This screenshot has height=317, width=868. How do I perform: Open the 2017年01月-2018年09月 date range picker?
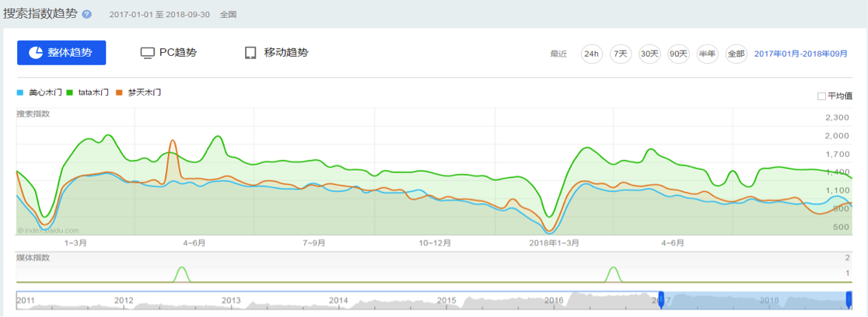801,54
